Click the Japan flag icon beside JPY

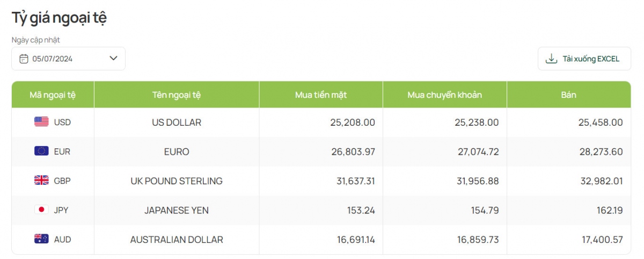pyautogui.click(x=41, y=210)
